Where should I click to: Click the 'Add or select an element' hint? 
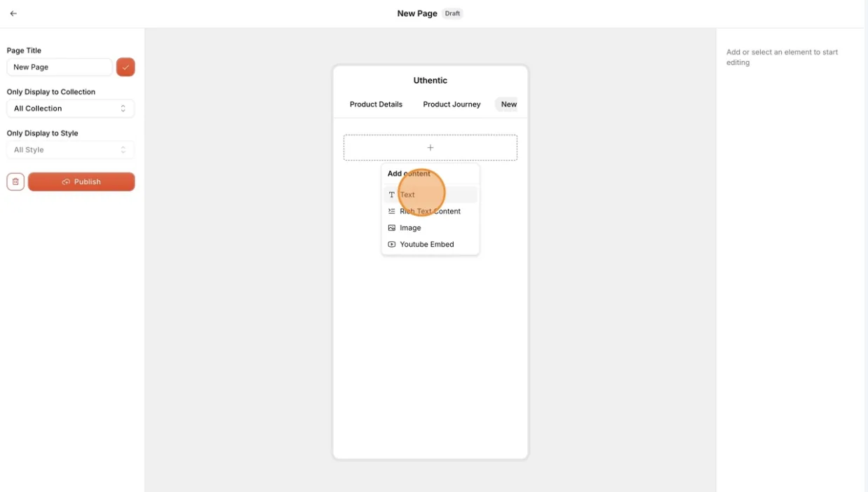(x=782, y=57)
